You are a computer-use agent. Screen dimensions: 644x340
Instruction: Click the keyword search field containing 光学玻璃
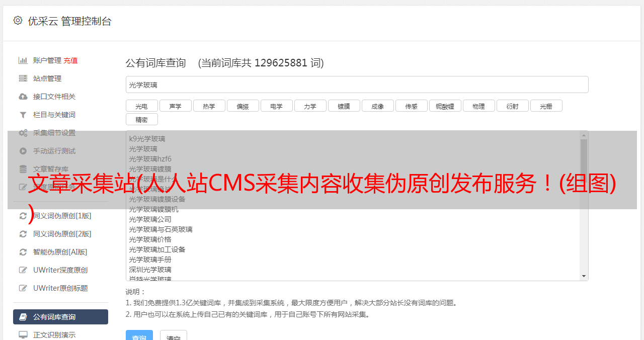[x=357, y=84]
